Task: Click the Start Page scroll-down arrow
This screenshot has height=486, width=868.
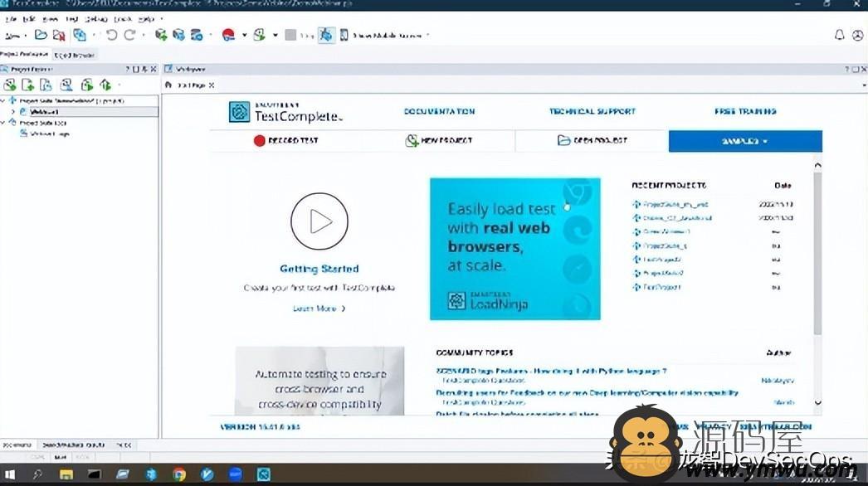Action: [817, 403]
